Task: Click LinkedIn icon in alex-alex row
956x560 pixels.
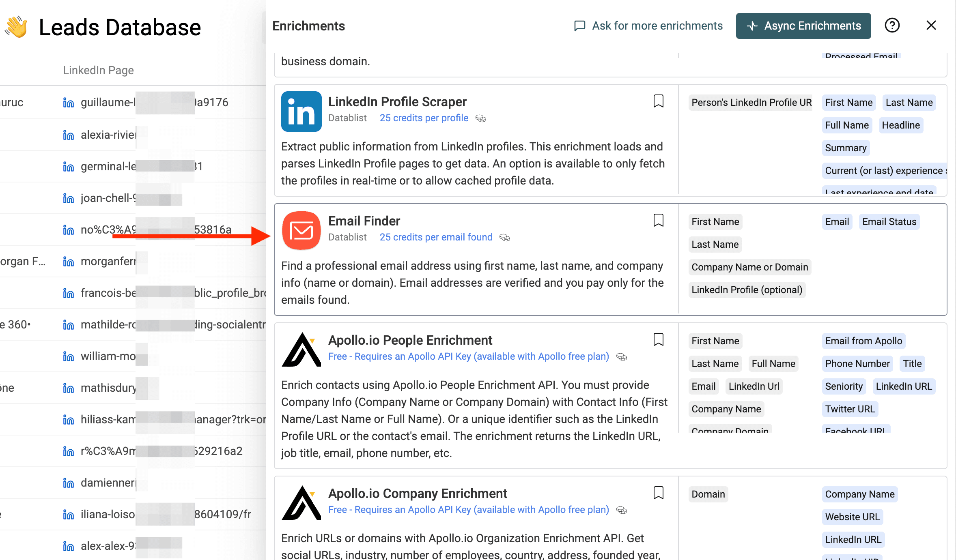Action: point(68,546)
